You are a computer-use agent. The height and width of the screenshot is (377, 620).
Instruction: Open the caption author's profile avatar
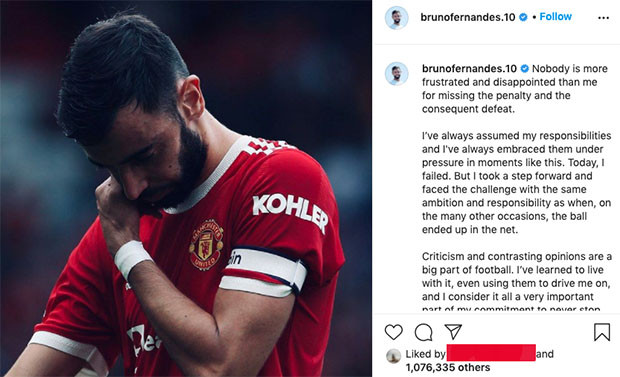point(397,74)
